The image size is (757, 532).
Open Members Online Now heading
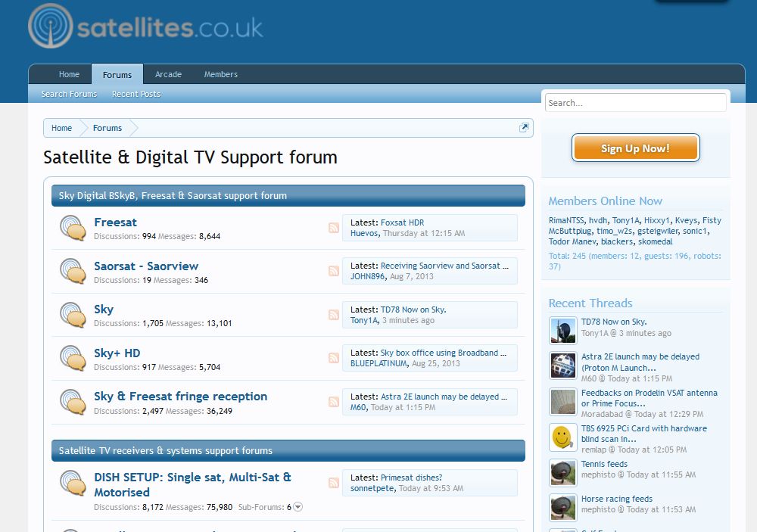click(605, 201)
